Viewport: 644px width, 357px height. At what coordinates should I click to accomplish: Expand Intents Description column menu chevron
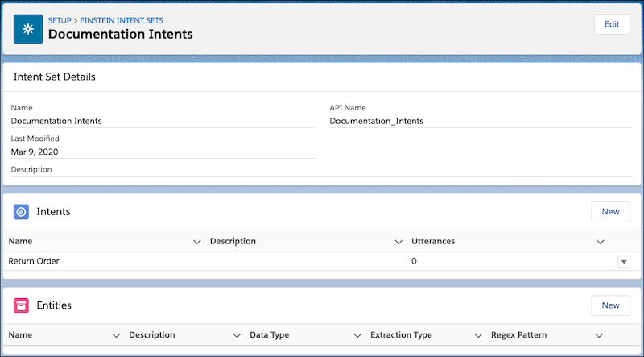(398, 242)
